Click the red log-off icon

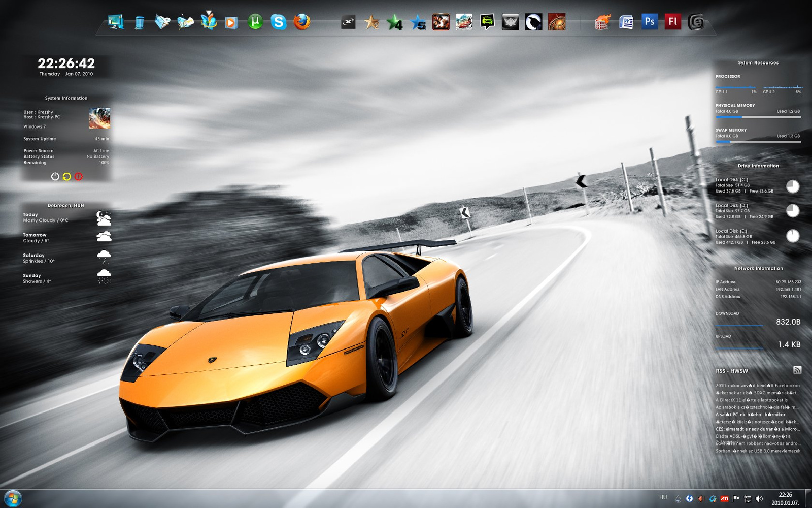tap(78, 176)
